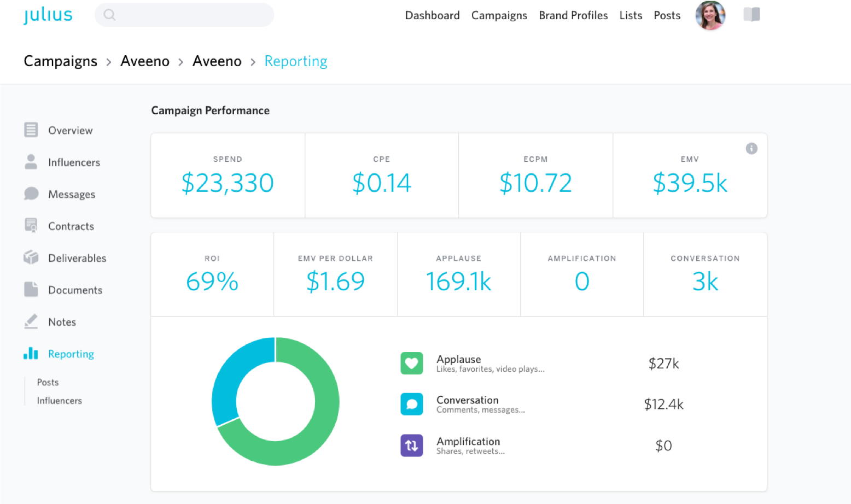Screen dimensions: 851x504
Task: Click the ECPM $10.72 value
Action: coord(535,183)
